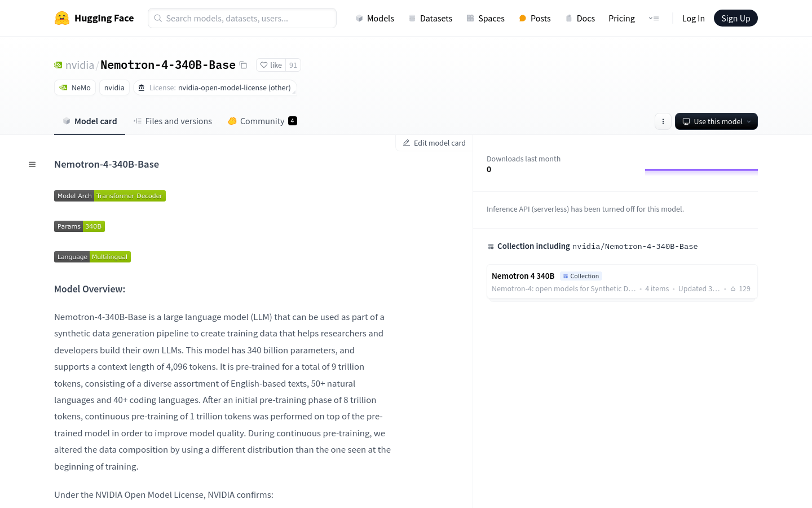Image resolution: width=812 pixels, height=508 pixels.
Task: Select the NeMo tag
Action: coord(75,87)
